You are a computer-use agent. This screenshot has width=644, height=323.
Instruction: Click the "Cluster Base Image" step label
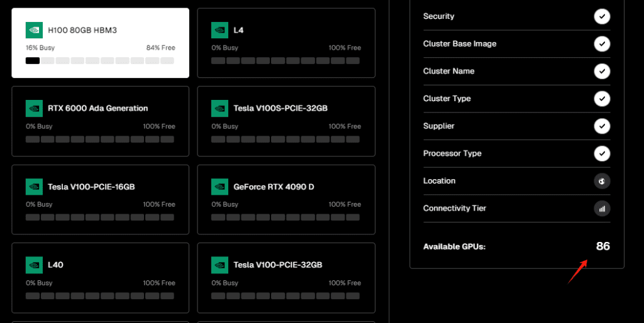pos(460,44)
